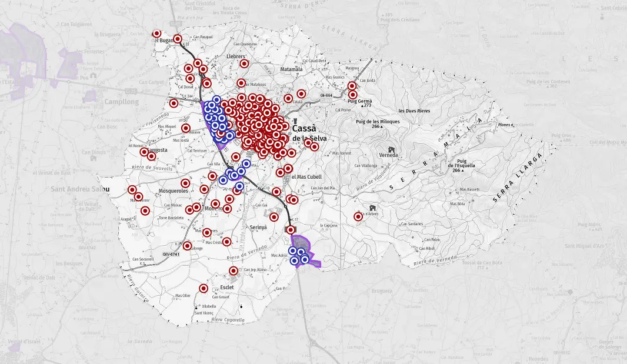Click red marker on road near Can Pasqual

click(178, 38)
